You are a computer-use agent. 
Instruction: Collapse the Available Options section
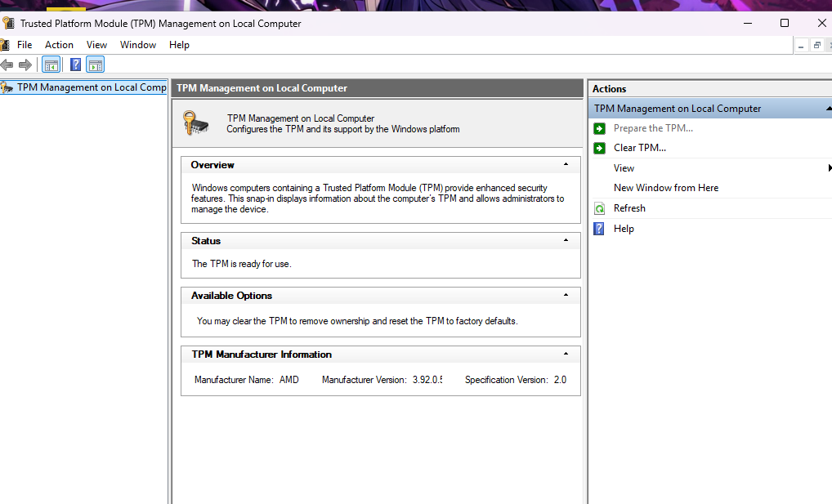(566, 295)
